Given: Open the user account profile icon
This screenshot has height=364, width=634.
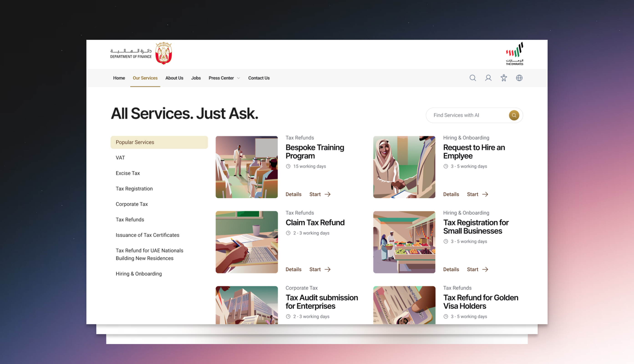Looking at the screenshot, I should pyautogui.click(x=488, y=78).
